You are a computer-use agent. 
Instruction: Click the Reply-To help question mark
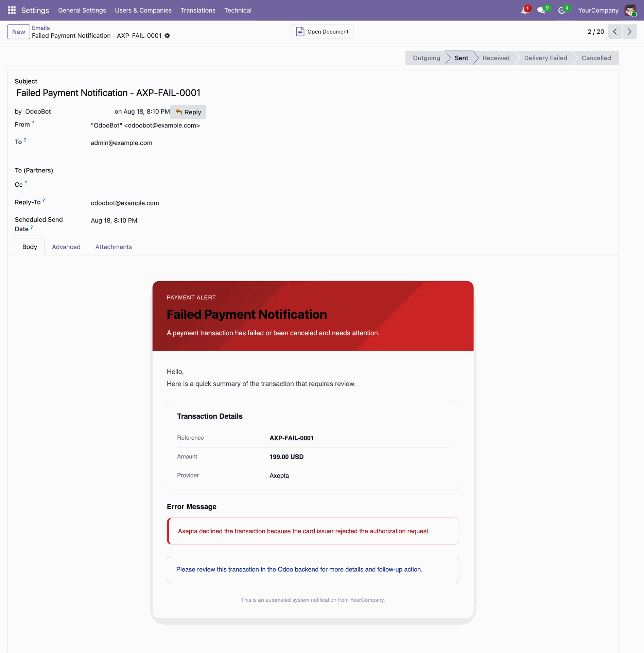(44, 200)
